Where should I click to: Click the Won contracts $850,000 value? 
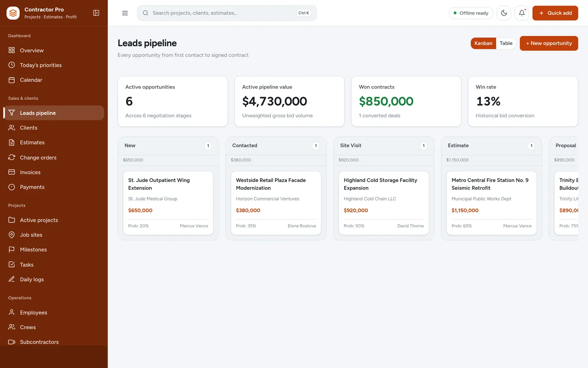[x=386, y=101]
